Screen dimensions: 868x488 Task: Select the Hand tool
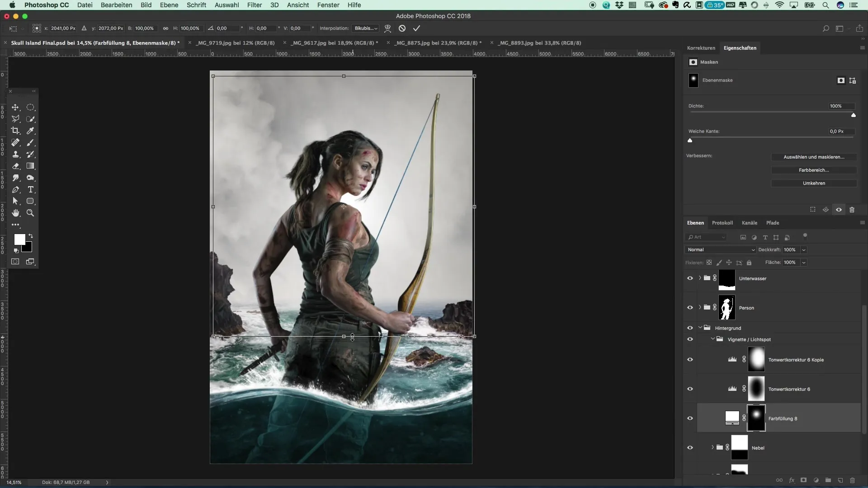point(15,213)
